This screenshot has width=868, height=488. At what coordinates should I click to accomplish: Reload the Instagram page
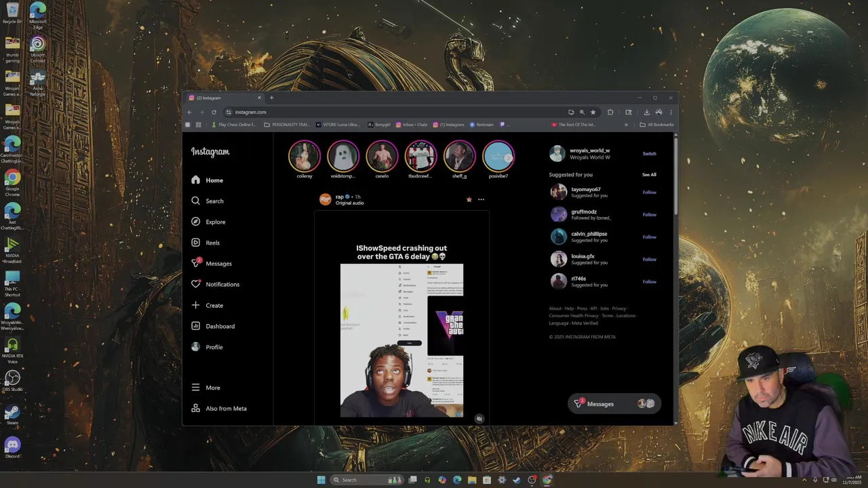[x=214, y=113]
